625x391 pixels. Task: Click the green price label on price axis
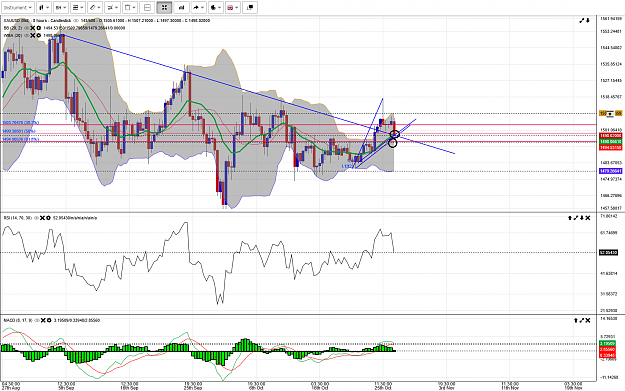point(610,141)
